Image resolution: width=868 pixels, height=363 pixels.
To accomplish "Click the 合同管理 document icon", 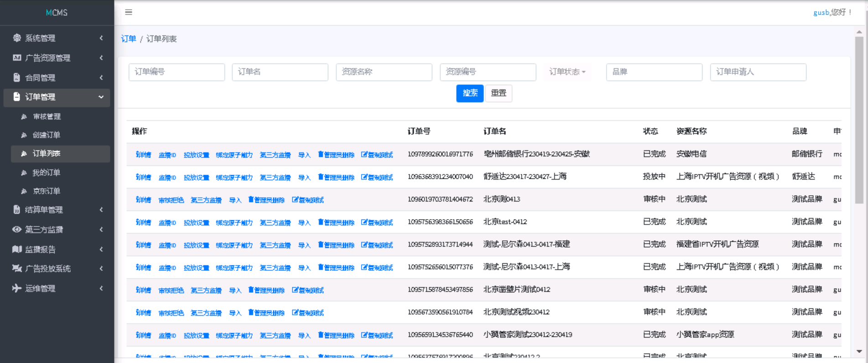I will pyautogui.click(x=17, y=78).
